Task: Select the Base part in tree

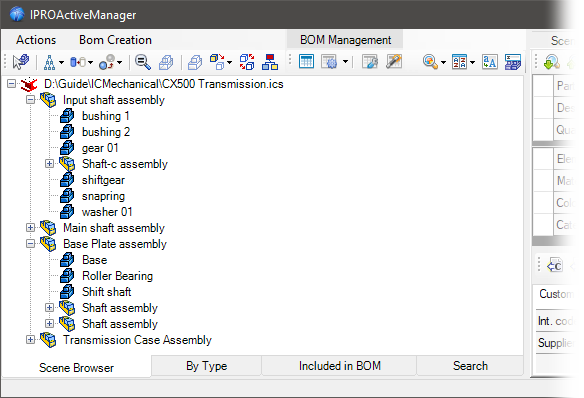Action: [95, 260]
